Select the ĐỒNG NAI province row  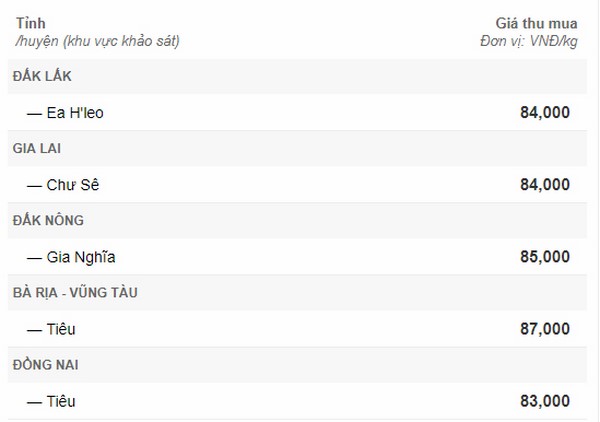pos(297,365)
